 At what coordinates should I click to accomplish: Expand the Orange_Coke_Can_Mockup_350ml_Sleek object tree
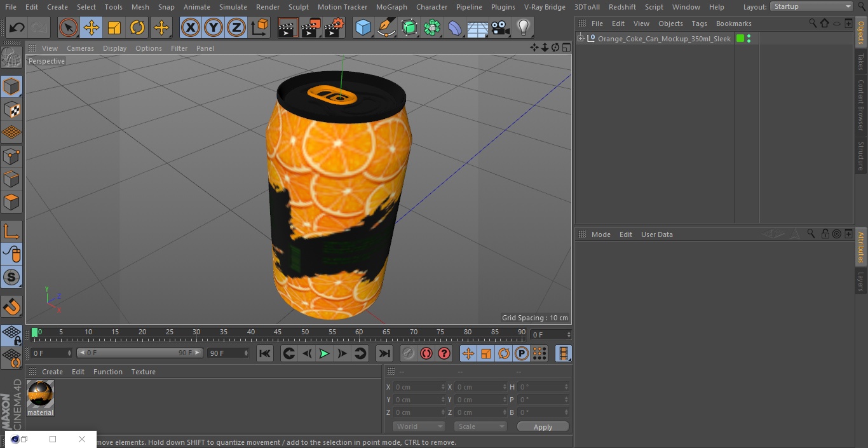coord(580,39)
